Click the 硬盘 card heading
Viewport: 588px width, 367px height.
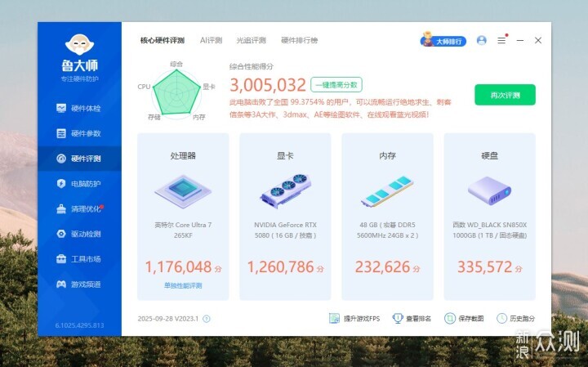[489, 155]
